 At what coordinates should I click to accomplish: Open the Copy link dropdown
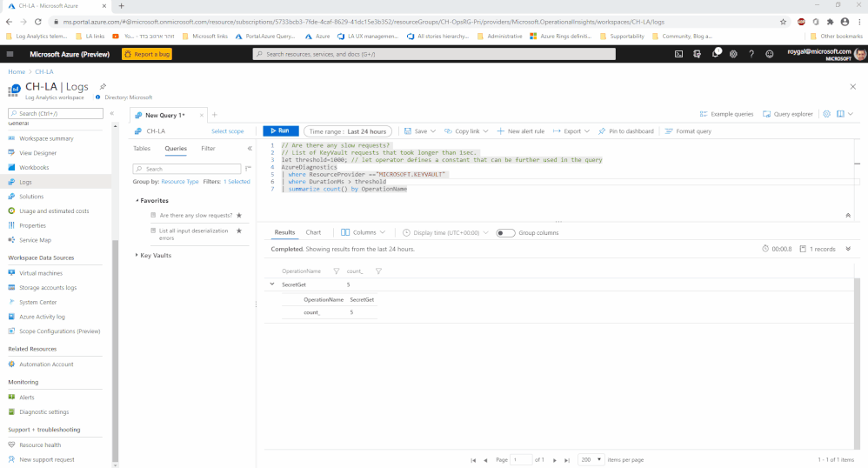point(467,131)
